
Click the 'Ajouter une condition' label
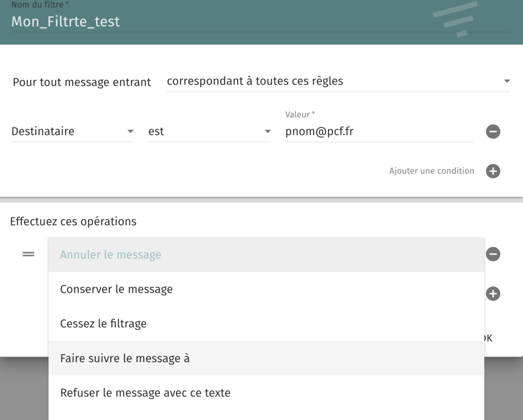click(x=431, y=171)
